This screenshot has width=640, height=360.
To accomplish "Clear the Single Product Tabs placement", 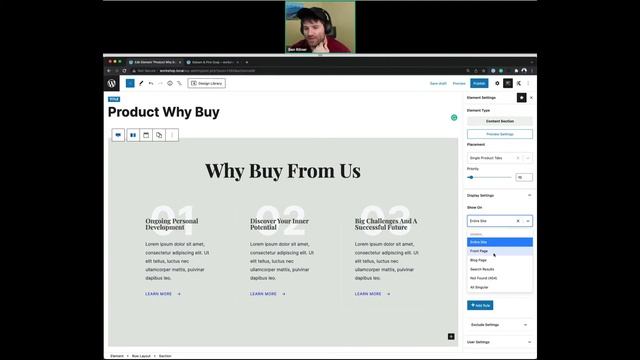I will (x=518, y=158).
